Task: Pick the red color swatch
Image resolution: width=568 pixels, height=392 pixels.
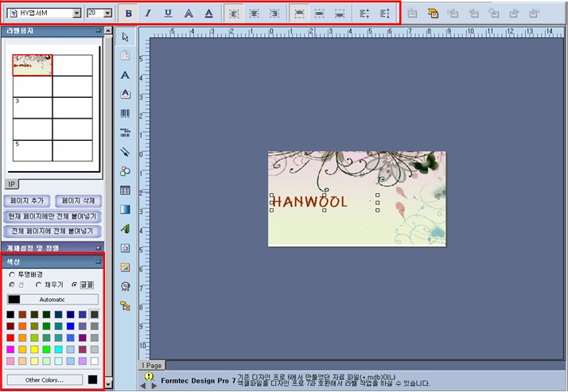Action: pos(10,338)
